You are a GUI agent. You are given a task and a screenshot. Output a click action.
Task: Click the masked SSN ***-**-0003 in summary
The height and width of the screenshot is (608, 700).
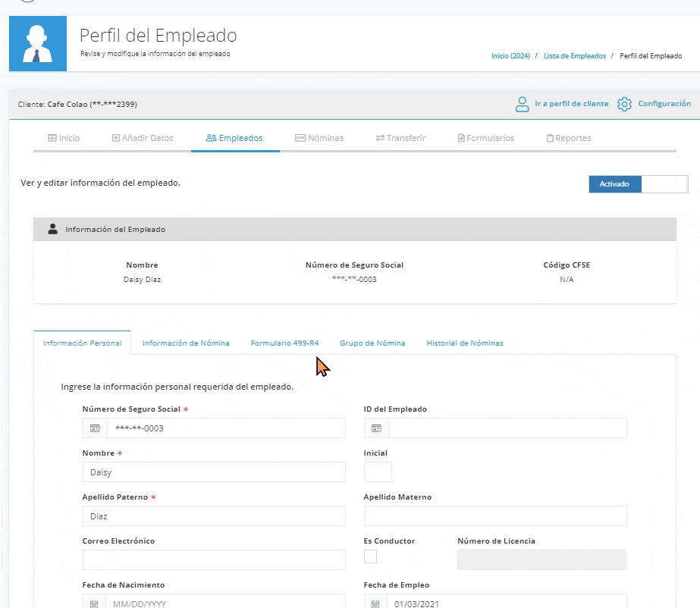[x=354, y=280]
